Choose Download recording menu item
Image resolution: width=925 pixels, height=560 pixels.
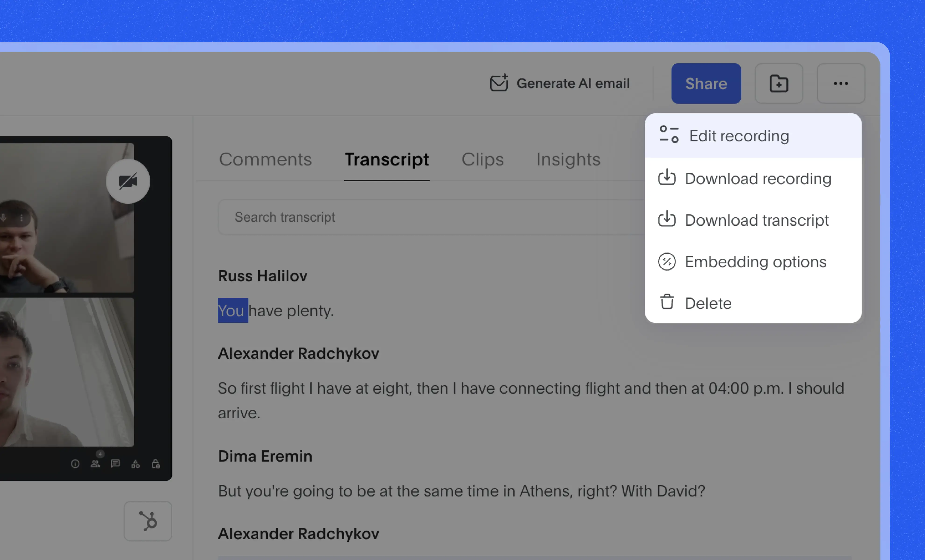758,178
